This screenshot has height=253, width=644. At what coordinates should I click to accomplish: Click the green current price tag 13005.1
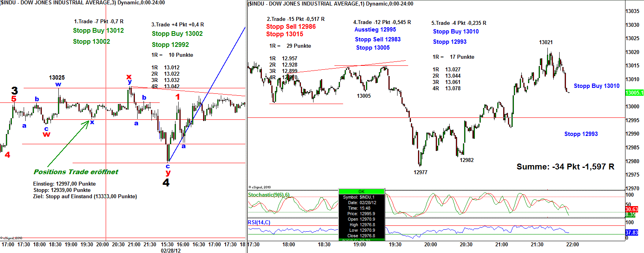tap(634, 93)
